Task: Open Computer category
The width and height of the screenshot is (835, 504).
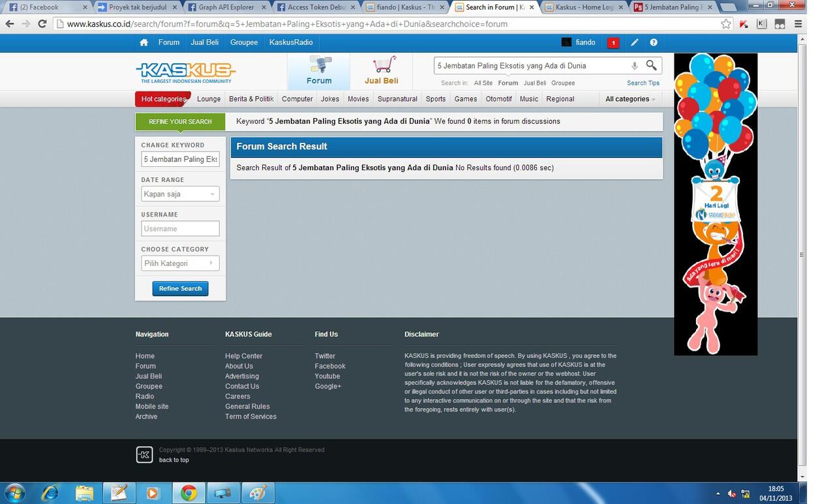Action: (x=297, y=99)
